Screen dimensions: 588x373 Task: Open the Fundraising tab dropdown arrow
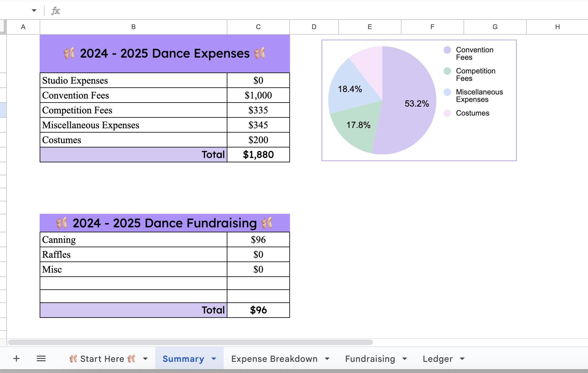[x=405, y=359]
